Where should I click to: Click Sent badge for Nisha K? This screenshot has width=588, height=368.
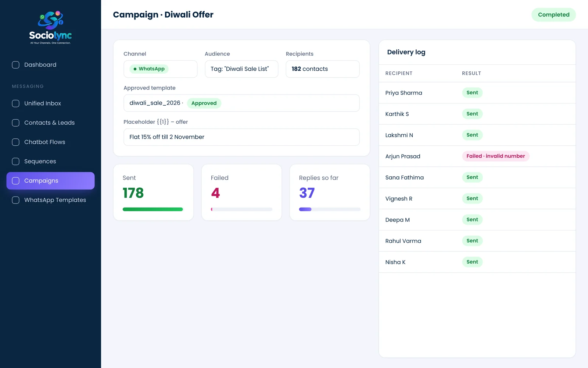click(x=472, y=262)
